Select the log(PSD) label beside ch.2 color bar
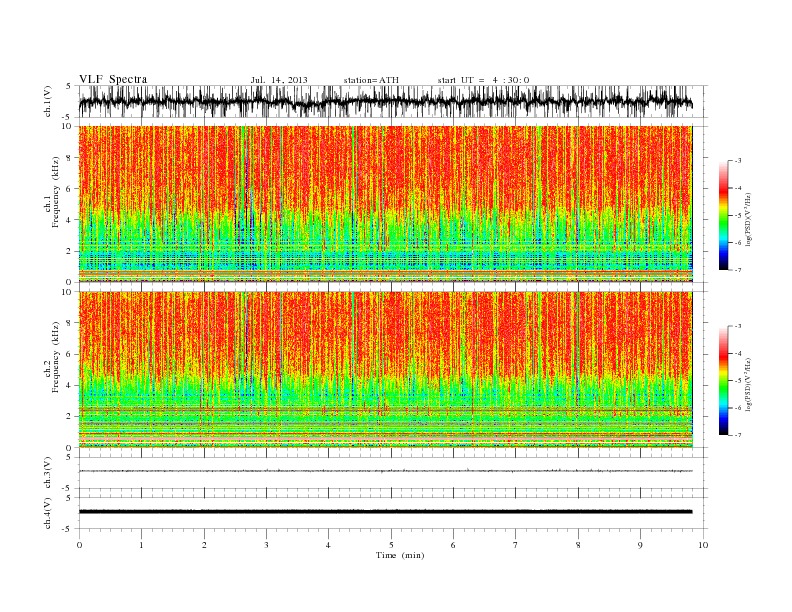This screenshot has height=612, width=792. (x=748, y=383)
